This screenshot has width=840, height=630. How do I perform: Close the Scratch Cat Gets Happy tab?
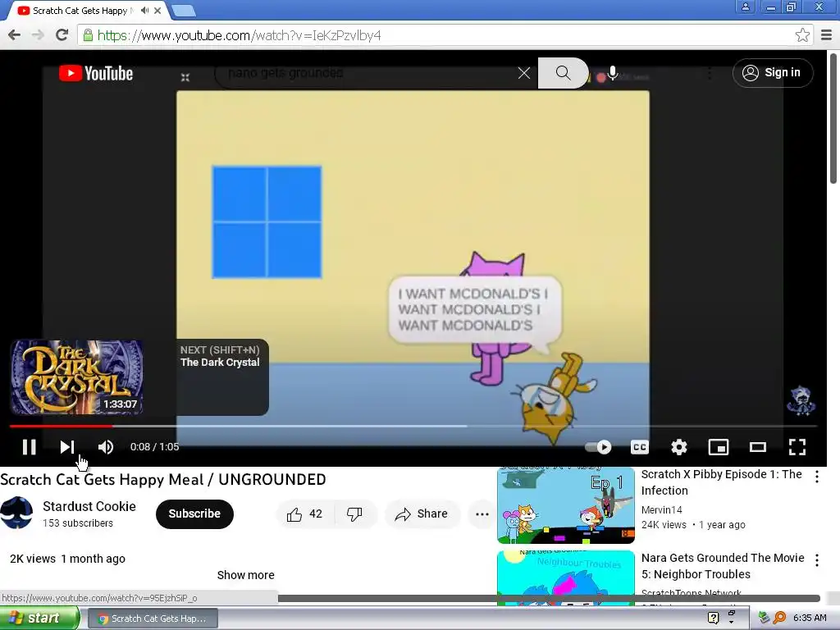click(157, 10)
